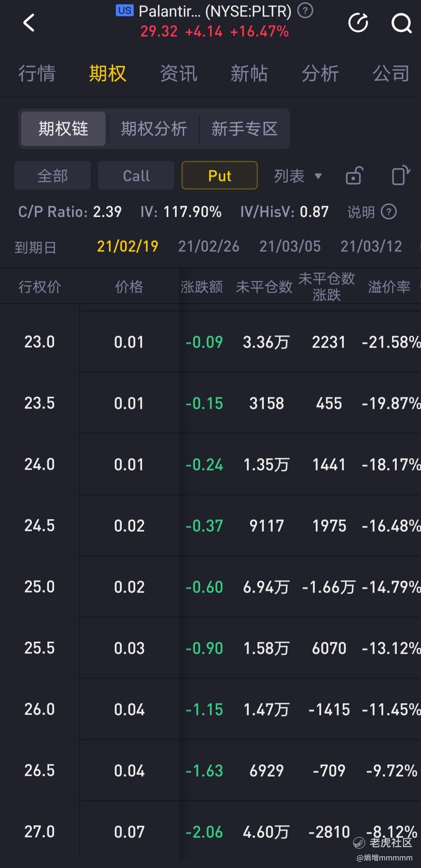Tap the refresh quote icon

(358, 23)
